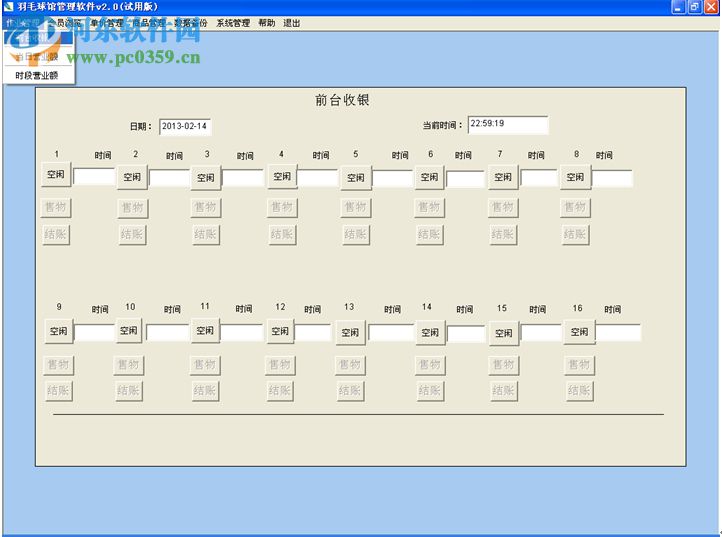This screenshot has height=537, width=722.
Task: Focus the time field for court 15
Action: tap(541, 333)
